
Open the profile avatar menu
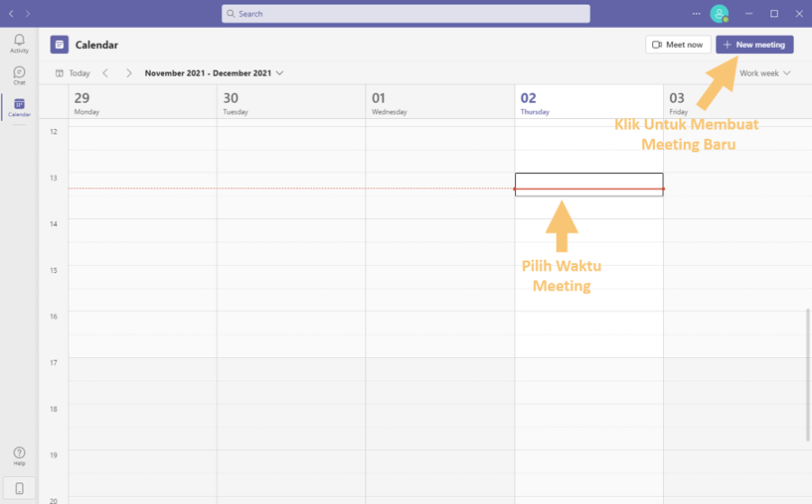point(719,14)
